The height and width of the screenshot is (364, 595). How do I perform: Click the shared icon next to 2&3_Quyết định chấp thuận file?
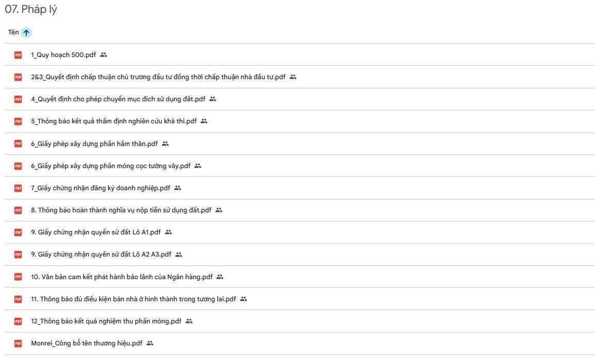[293, 77]
